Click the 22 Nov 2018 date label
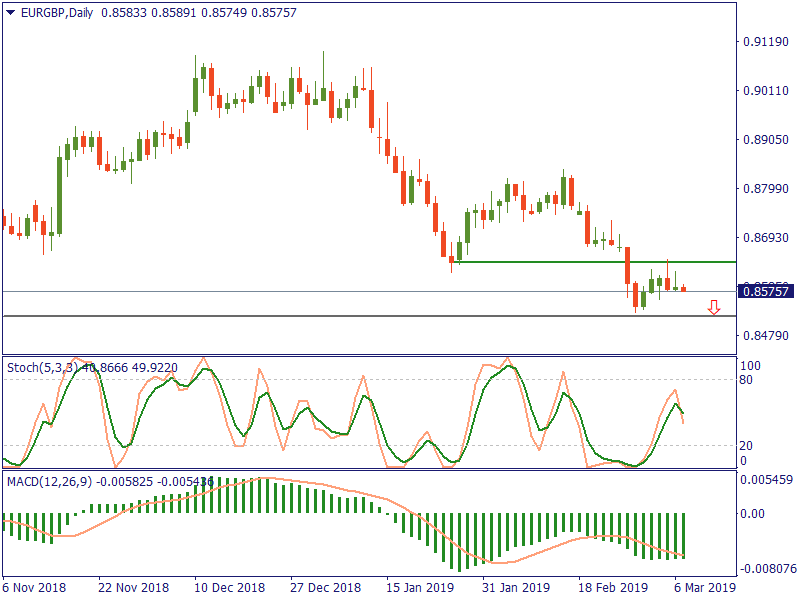 (134, 588)
